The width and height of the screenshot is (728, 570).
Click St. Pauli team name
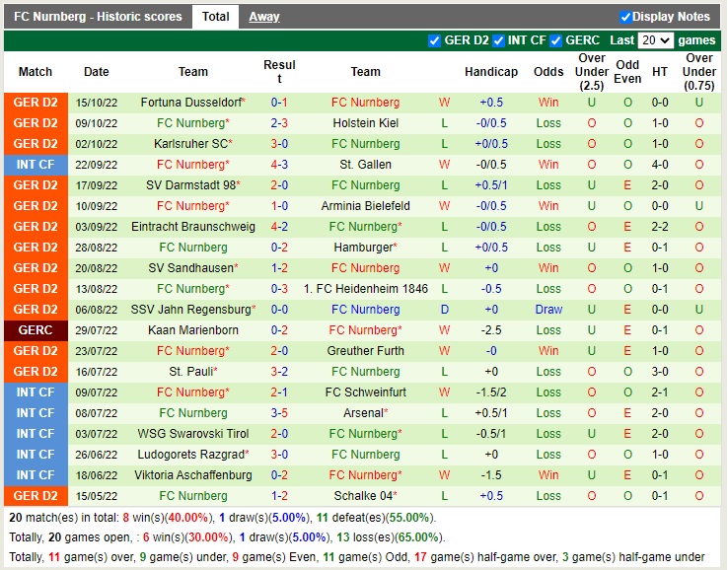pyautogui.click(x=190, y=372)
